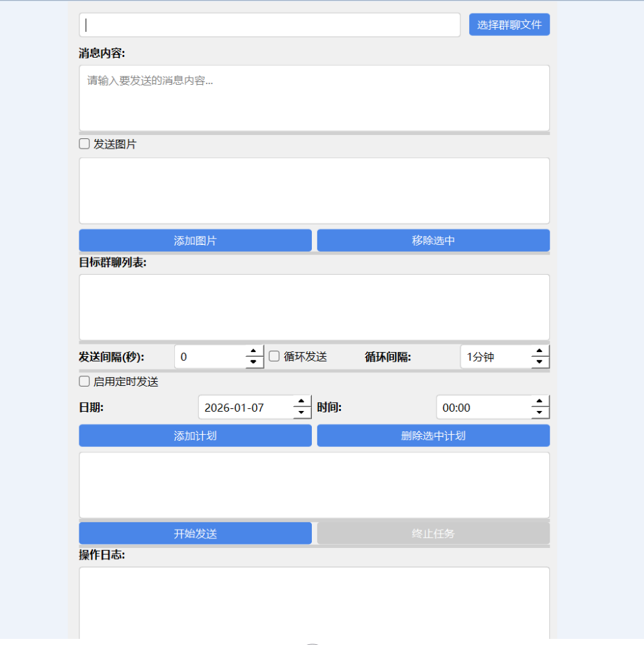Click the 移除选中 button

click(433, 241)
